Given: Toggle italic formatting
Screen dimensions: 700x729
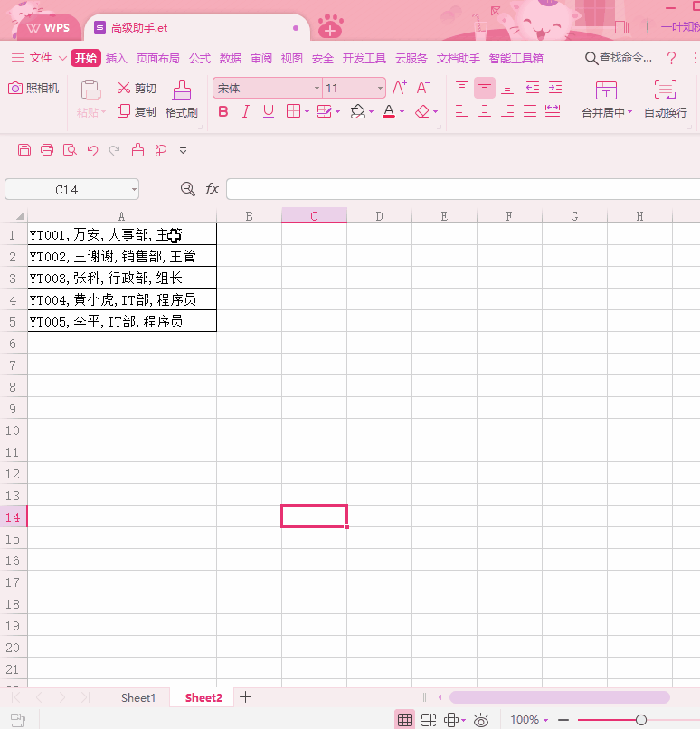Looking at the screenshot, I should point(245,112).
